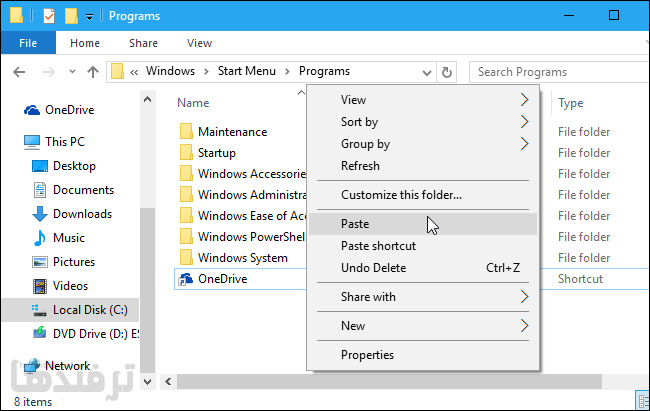Click the Start Menu breadcrumb segment

247,71
